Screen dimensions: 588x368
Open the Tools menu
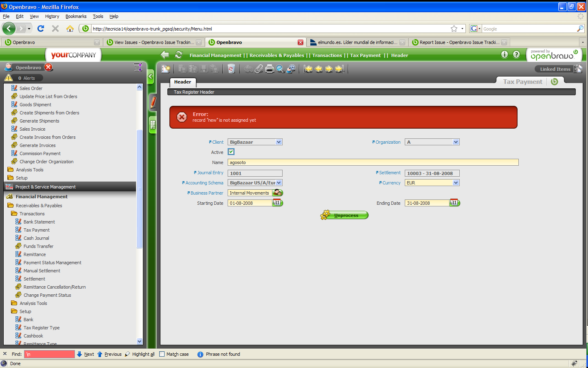98,16
